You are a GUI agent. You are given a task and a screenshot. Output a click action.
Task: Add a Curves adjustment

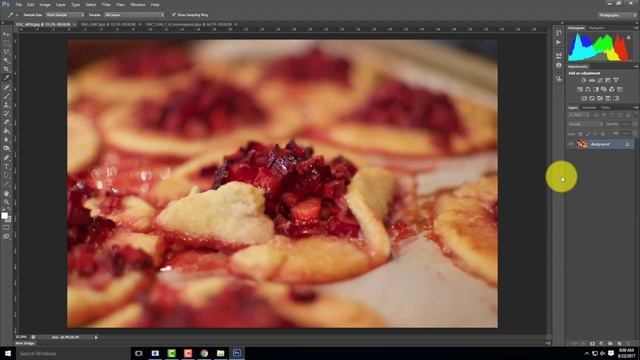click(x=600, y=80)
